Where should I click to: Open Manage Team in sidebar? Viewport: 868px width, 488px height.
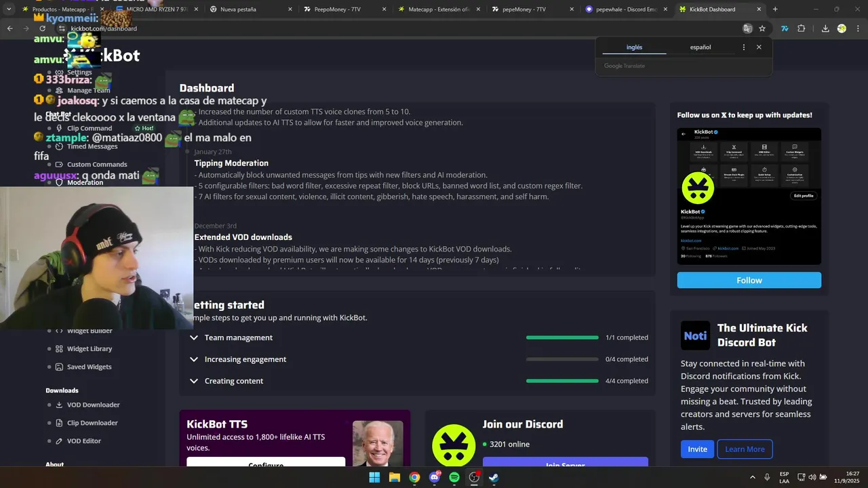[88, 90]
